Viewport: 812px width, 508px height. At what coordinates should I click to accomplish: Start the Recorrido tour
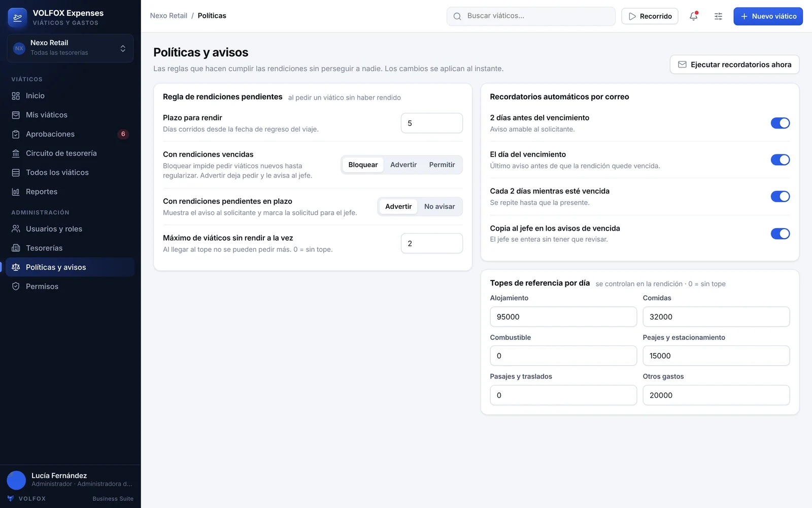pos(650,16)
